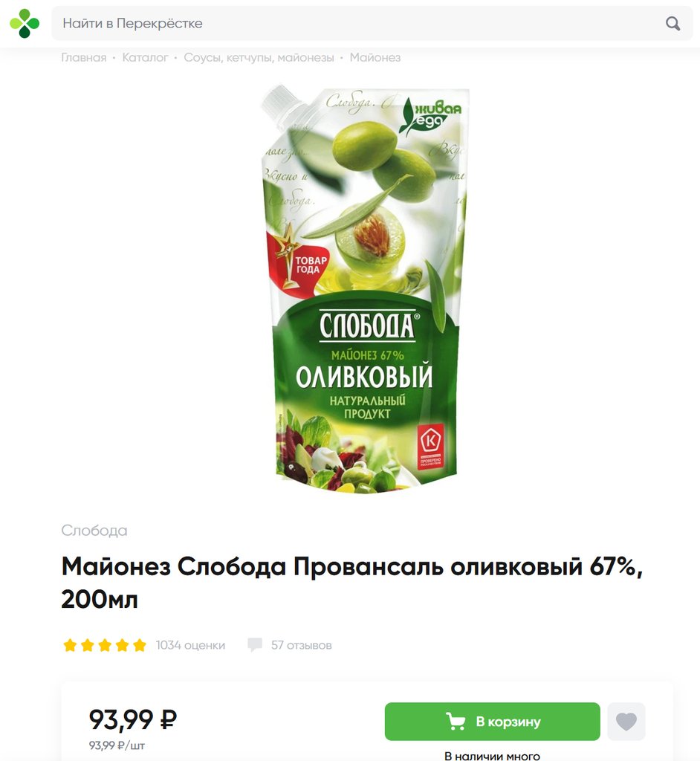Open the '1034 оценки' ratings link

point(190,645)
